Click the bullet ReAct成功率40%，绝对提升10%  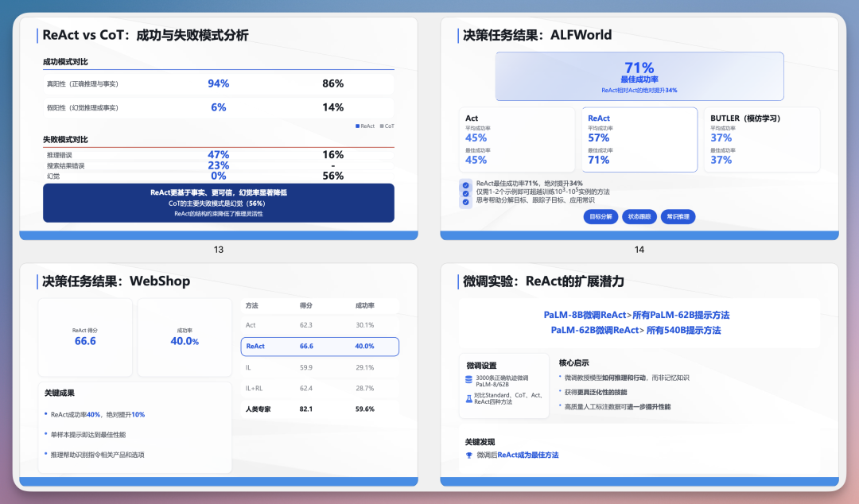point(98,415)
